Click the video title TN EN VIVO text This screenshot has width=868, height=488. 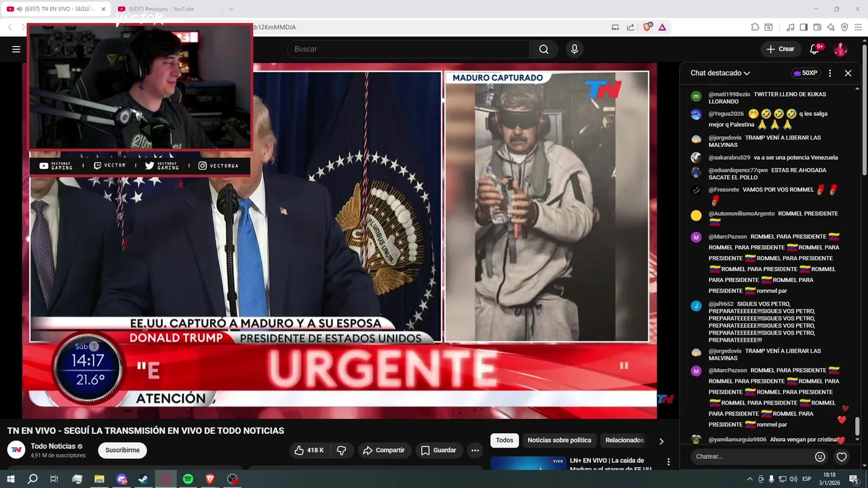tap(146, 430)
